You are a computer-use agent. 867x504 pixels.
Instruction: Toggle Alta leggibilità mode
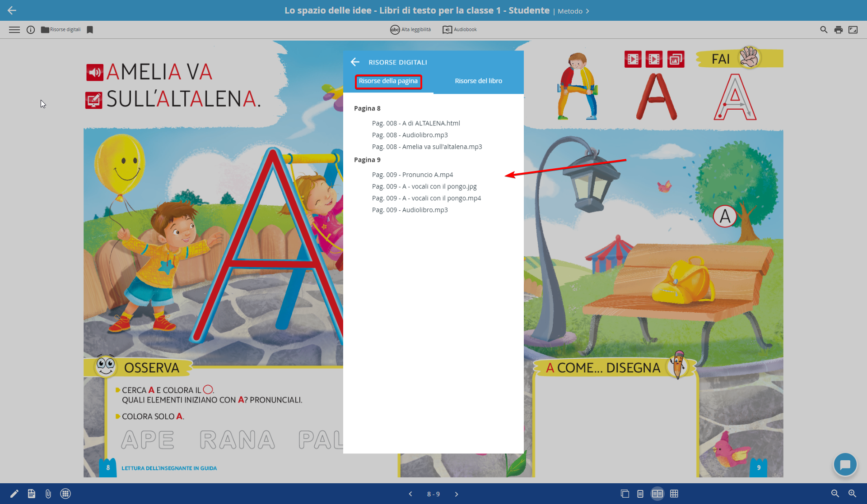[x=410, y=30]
